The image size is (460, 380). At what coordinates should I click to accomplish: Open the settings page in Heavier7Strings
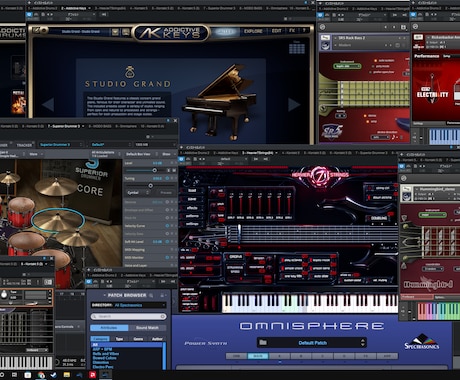[192, 224]
